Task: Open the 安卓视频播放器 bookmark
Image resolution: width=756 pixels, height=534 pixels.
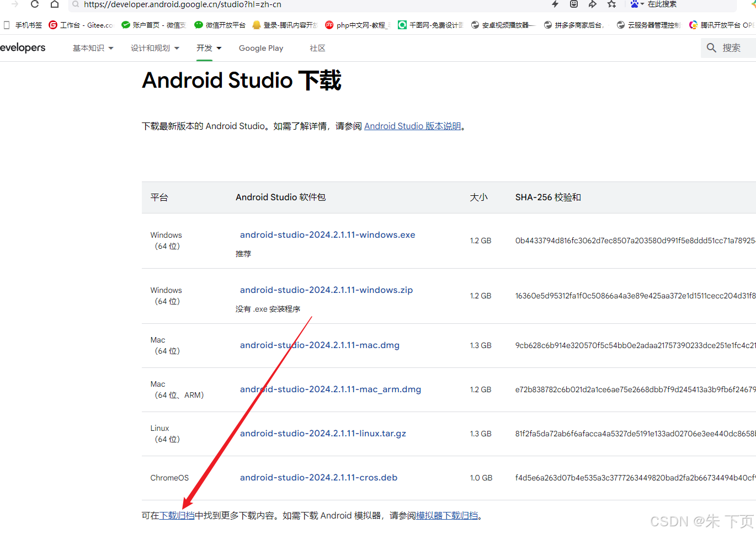Action: (x=503, y=25)
